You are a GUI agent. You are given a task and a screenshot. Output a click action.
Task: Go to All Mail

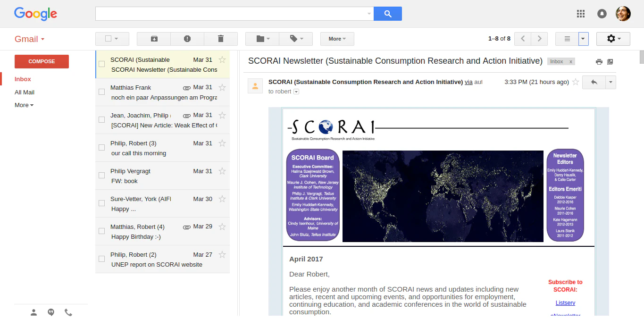pyautogui.click(x=24, y=92)
